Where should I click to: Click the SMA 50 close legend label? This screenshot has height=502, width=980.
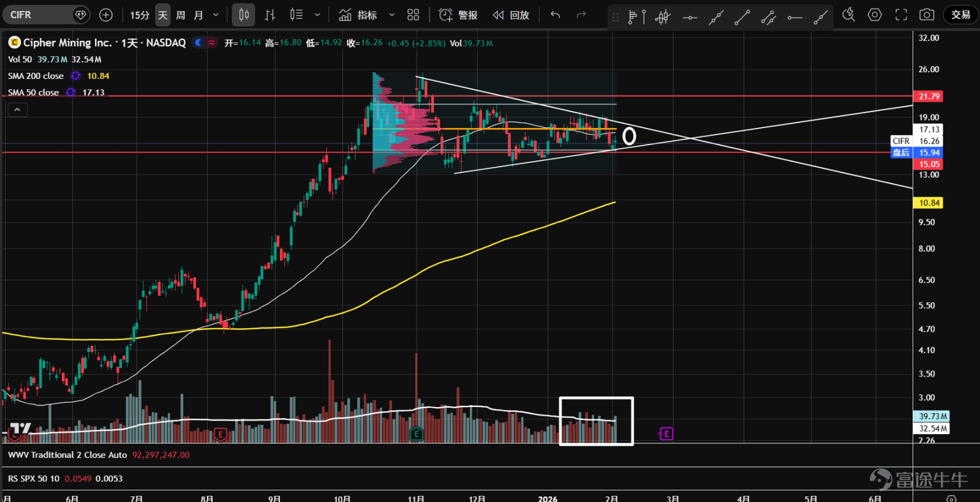[x=33, y=92]
